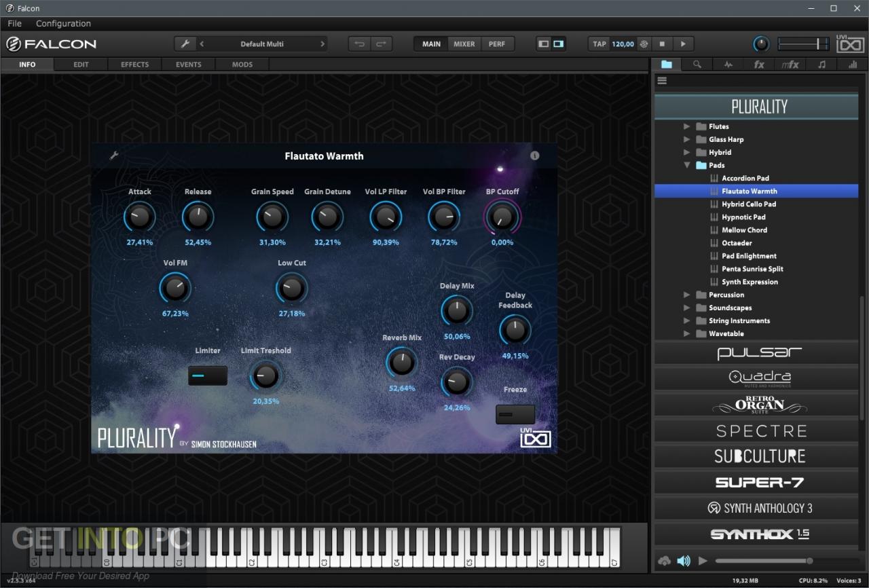869x588 pixels.
Task: Open the file browser tab
Action: click(667, 65)
